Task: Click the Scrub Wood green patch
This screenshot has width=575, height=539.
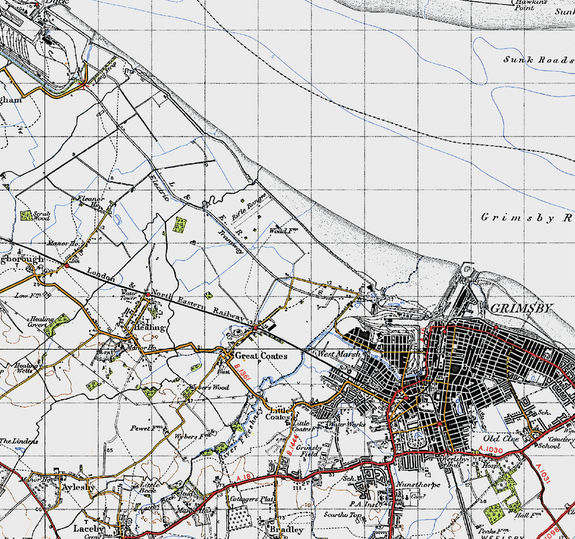Action: pos(26,216)
